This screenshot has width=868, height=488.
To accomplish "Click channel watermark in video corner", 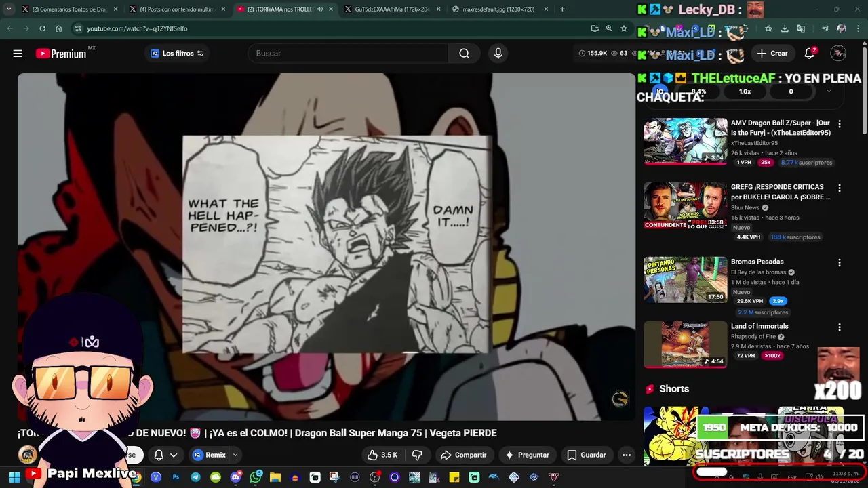I will pos(620,399).
